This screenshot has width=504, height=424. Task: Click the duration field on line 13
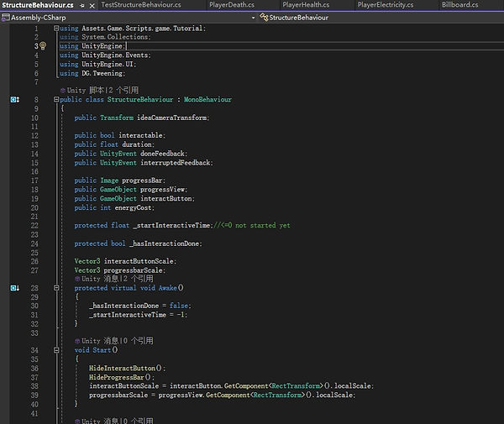point(137,144)
